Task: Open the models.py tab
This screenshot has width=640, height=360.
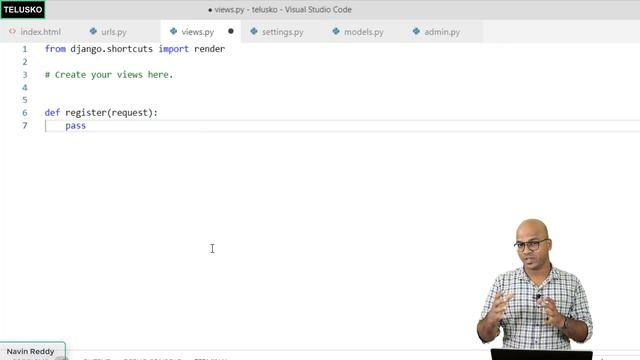Action: coord(363,32)
